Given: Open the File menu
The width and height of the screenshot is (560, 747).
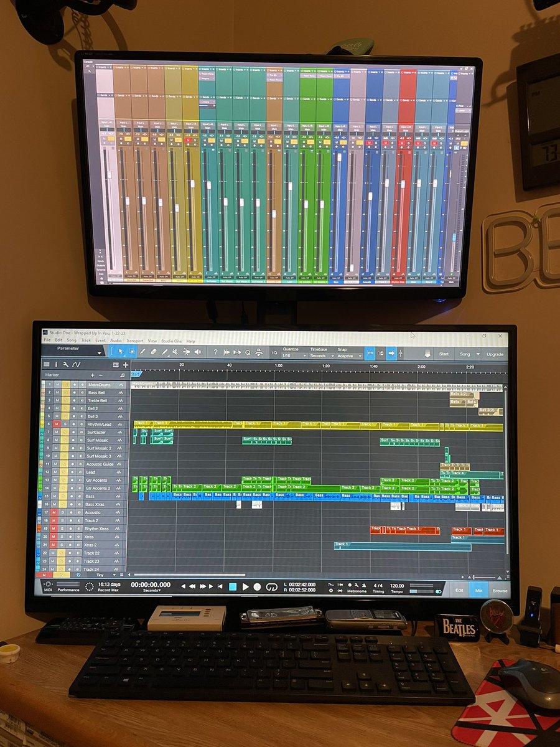Looking at the screenshot, I should pos(47,341).
